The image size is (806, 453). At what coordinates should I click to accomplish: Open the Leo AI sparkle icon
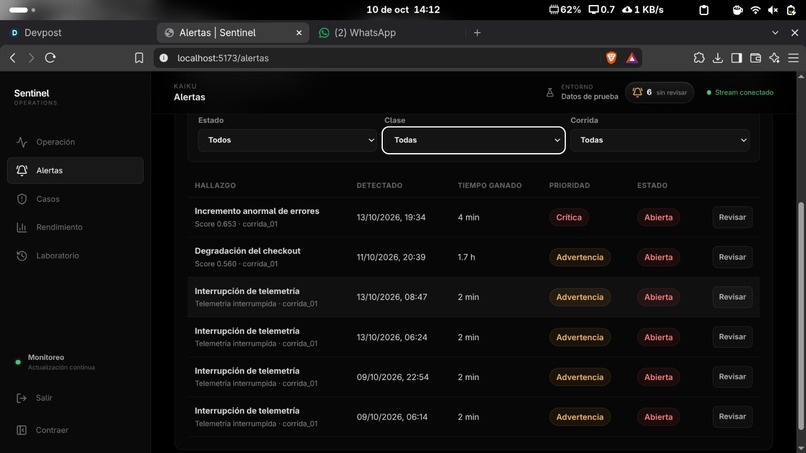(774, 58)
